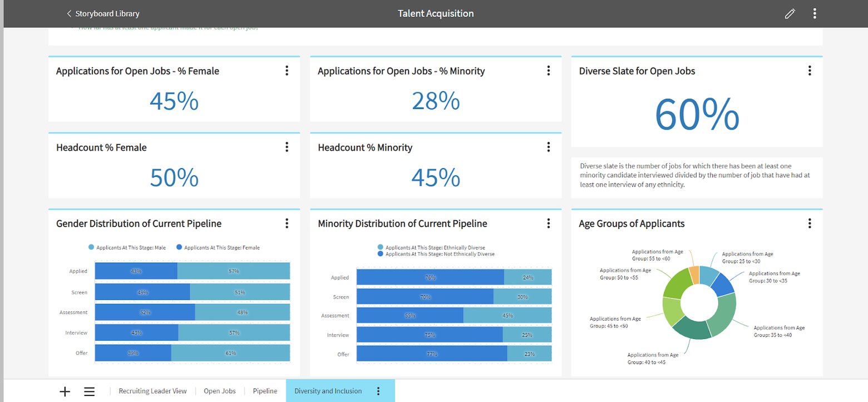This screenshot has height=402, width=868.
Task: Open options menu on Headcount % Female tile
Action: point(287,147)
